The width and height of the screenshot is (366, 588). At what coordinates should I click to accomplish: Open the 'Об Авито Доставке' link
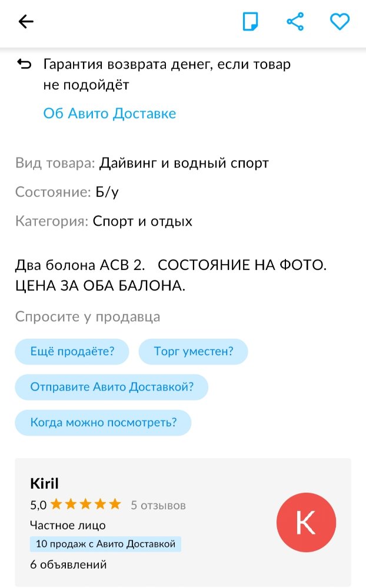pyautogui.click(x=109, y=113)
